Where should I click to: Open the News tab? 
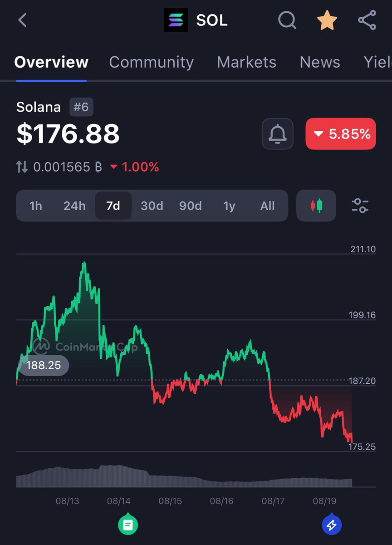pos(320,62)
